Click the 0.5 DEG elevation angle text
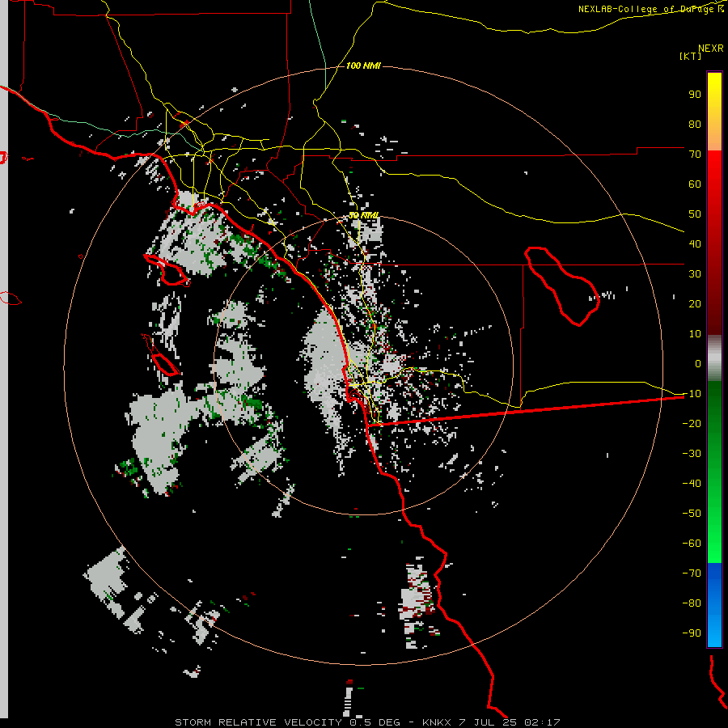This screenshot has width=728, height=728. coord(375,722)
